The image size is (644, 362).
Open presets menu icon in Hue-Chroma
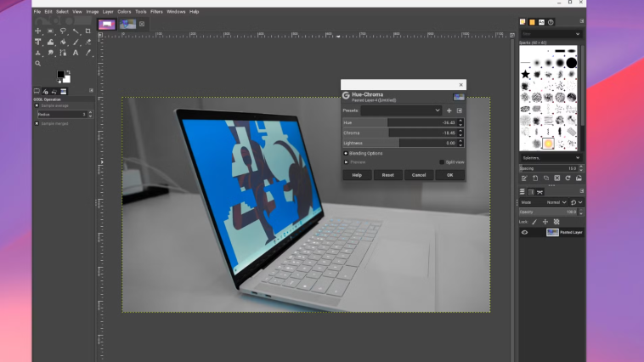pyautogui.click(x=459, y=110)
